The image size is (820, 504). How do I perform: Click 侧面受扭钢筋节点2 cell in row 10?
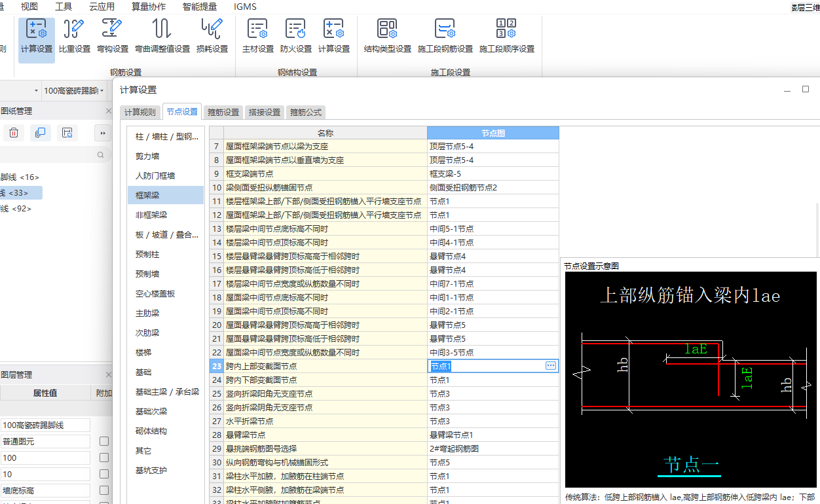(493, 187)
